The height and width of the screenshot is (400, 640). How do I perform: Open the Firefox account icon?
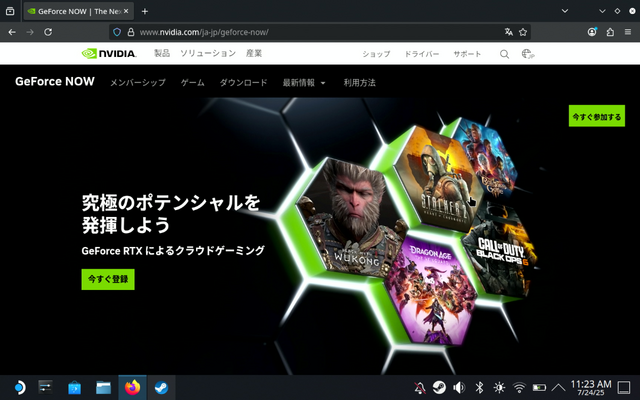(x=592, y=32)
